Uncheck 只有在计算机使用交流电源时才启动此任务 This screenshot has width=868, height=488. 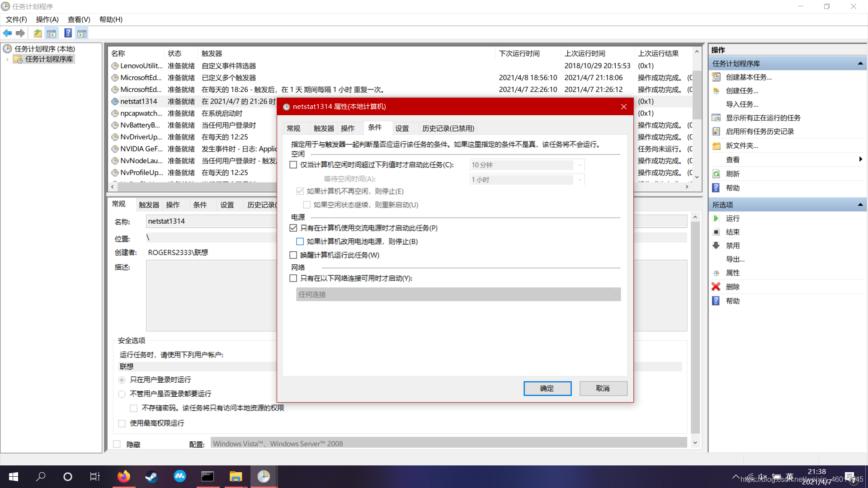click(x=293, y=228)
